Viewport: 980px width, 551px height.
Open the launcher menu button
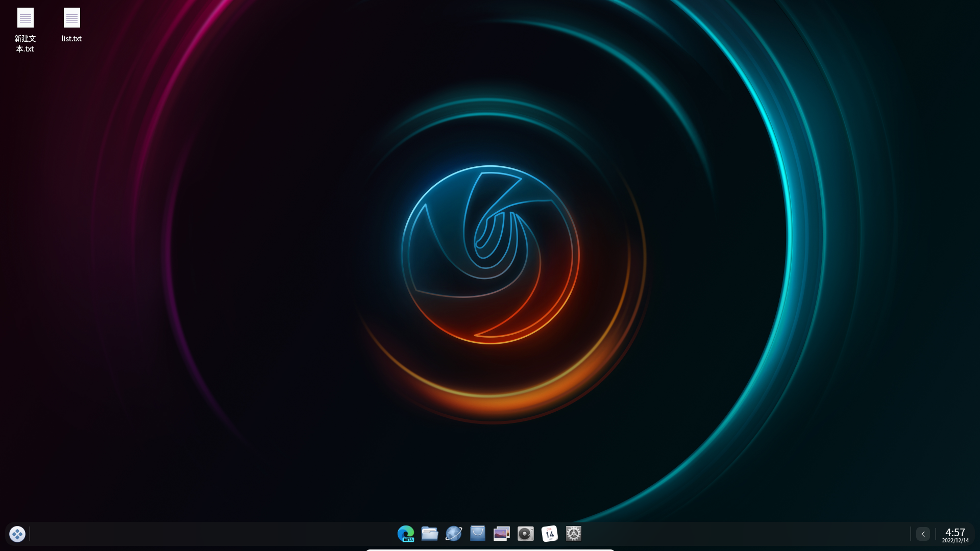pyautogui.click(x=17, y=534)
